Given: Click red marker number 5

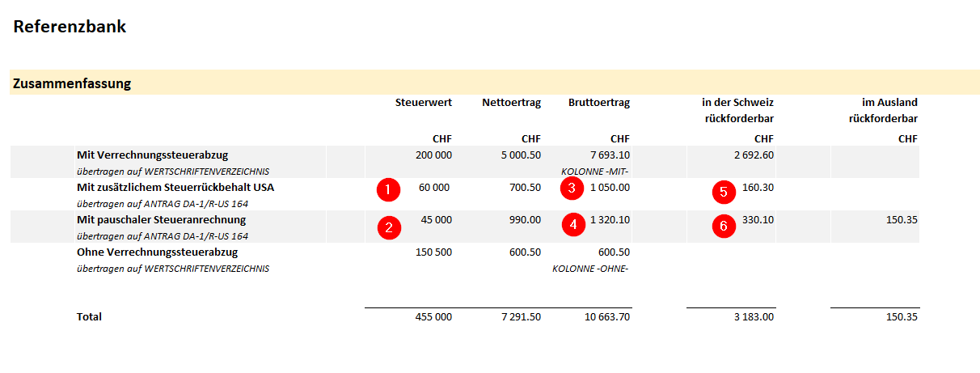Looking at the screenshot, I should [724, 193].
